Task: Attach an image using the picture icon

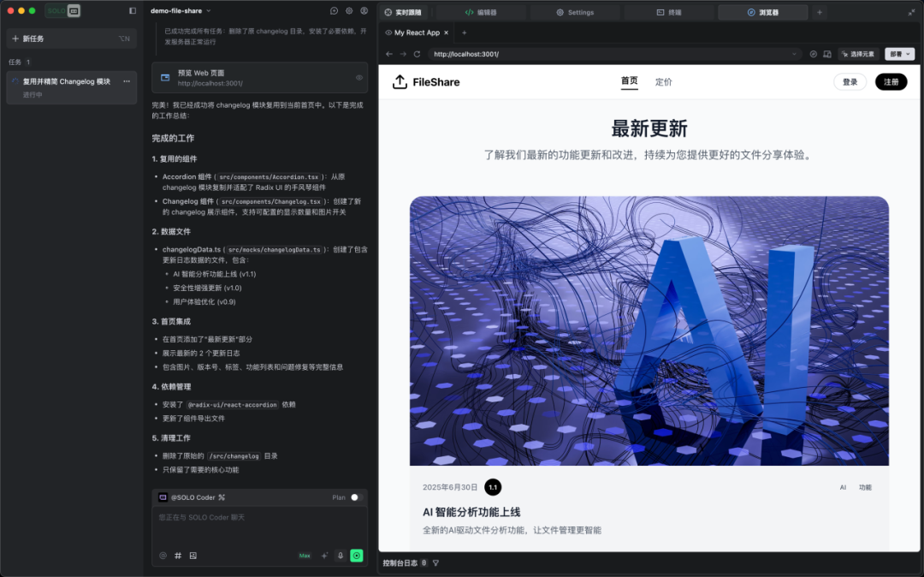Action: pyautogui.click(x=192, y=556)
